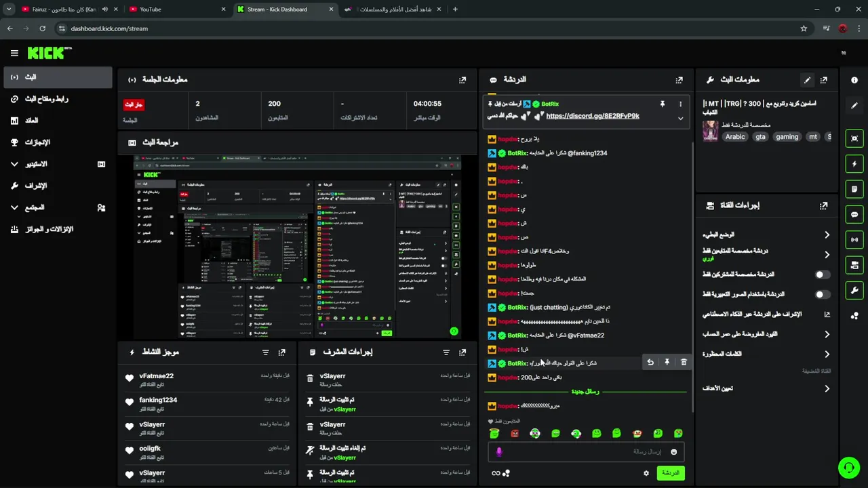Reply to the highlighted BotRix message
Screen dimensions: 868x488
[650, 363]
